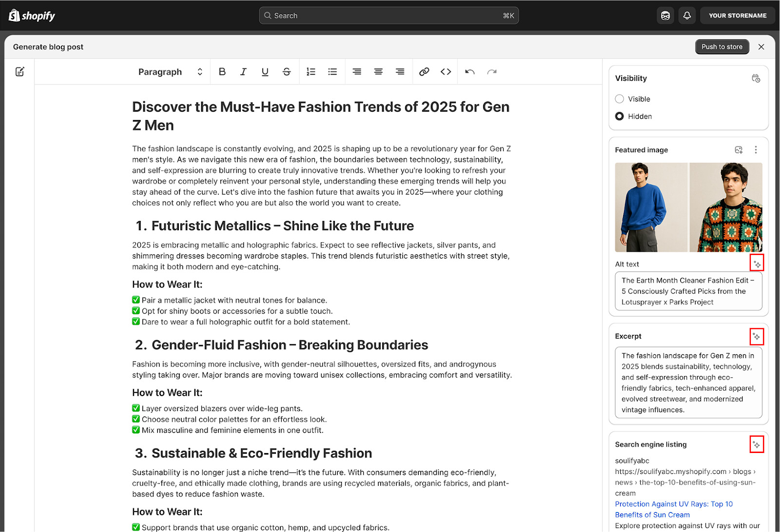Click the edit note icon in left sidebar

20,72
